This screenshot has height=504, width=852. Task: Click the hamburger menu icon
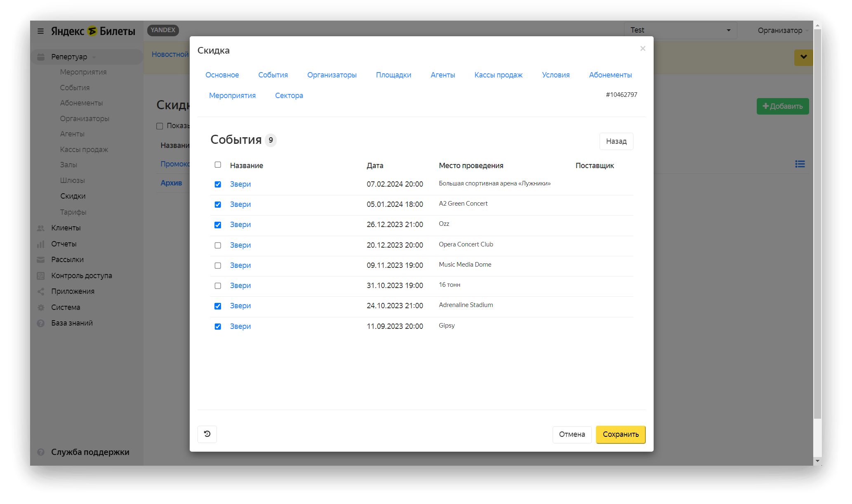pos(40,31)
